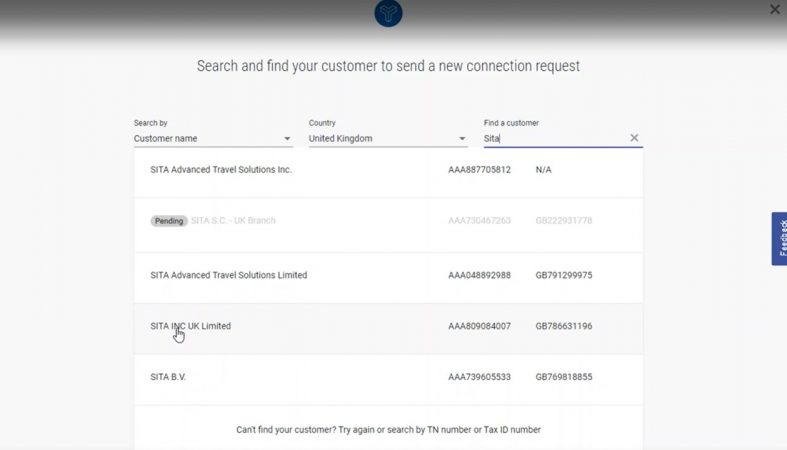Click TN number AAA048892988
The image size is (787, 450).
(x=479, y=275)
